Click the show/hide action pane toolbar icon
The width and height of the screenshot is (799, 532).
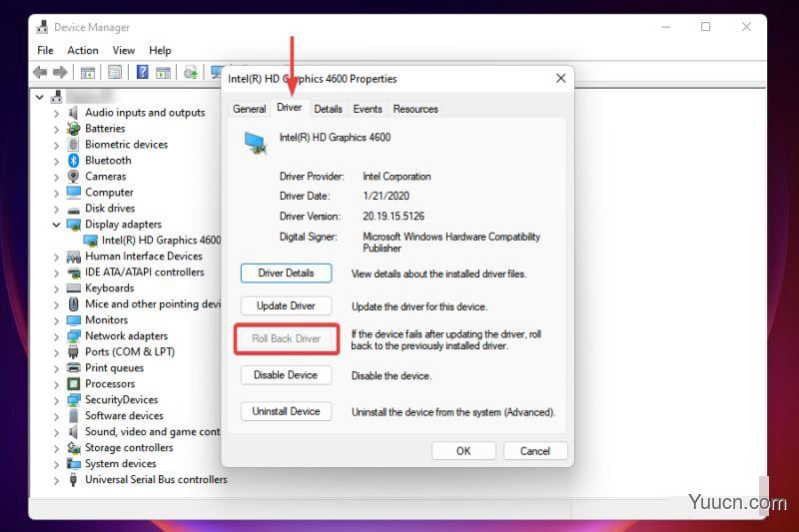click(x=163, y=73)
